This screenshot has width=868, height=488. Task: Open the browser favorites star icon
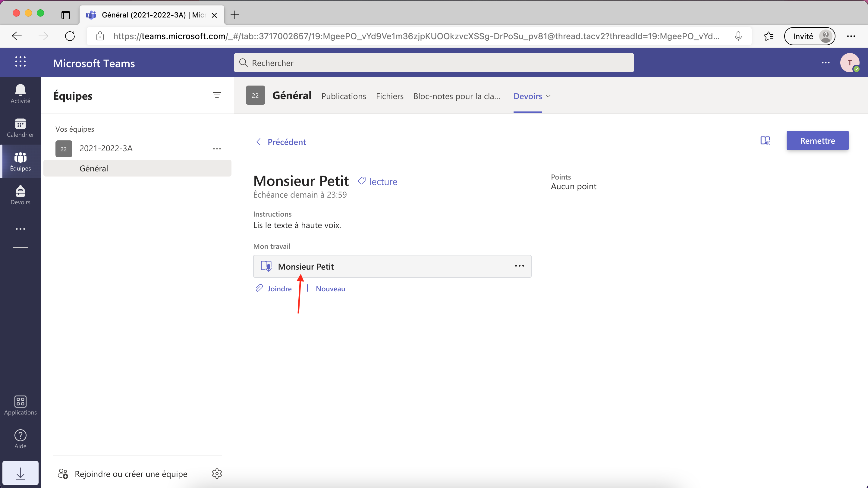pos(768,36)
